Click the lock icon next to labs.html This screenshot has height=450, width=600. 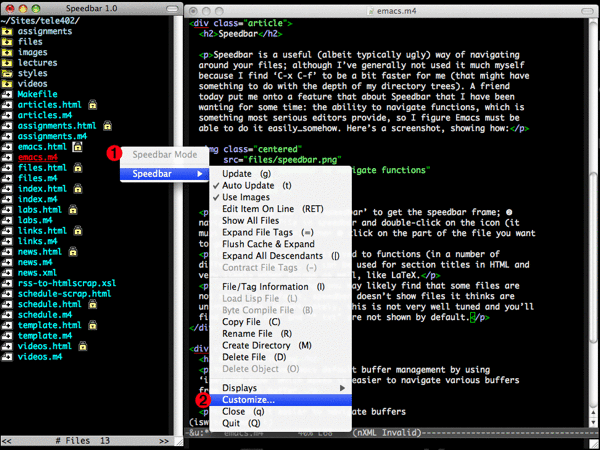(73, 210)
